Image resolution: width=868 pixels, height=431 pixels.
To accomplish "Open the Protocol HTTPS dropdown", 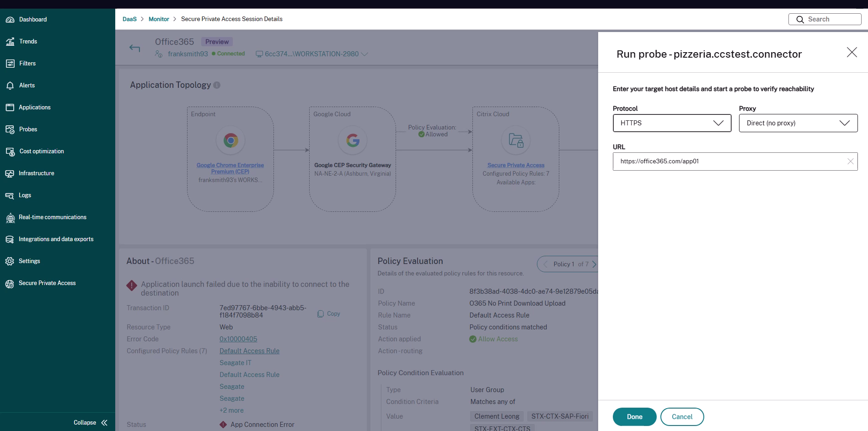I will tap(672, 123).
